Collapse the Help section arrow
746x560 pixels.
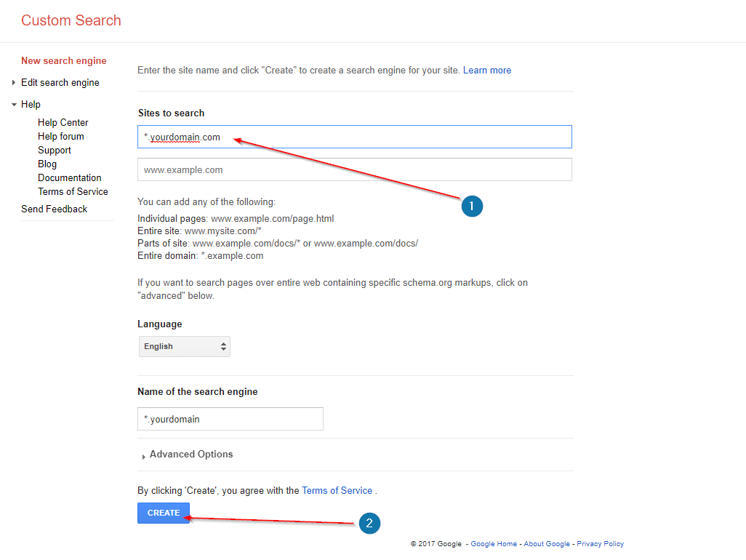(14, 105)
